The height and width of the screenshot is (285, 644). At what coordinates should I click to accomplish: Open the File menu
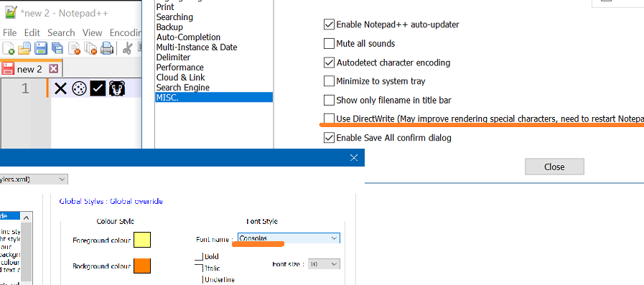pos(10,33)
